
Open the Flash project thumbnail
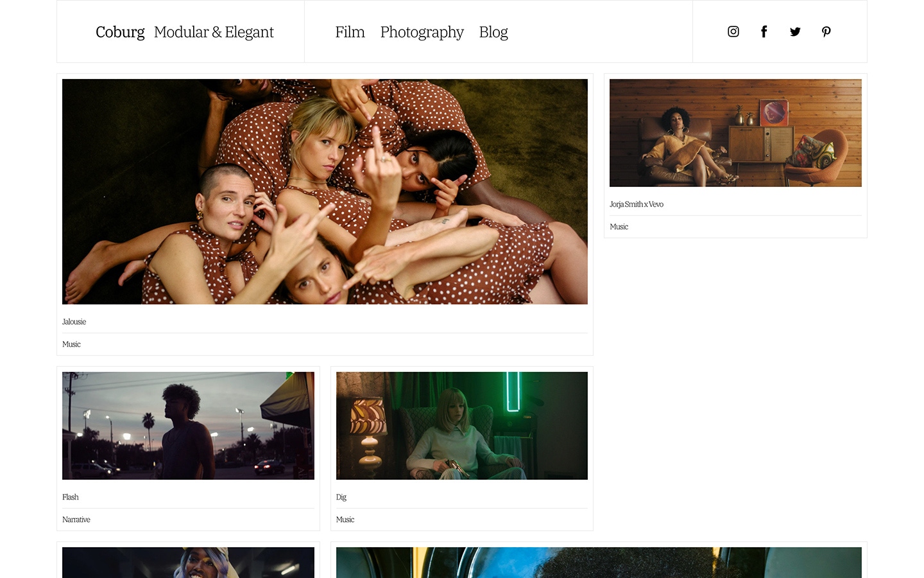pyautogui.click(x=187, y=425)
